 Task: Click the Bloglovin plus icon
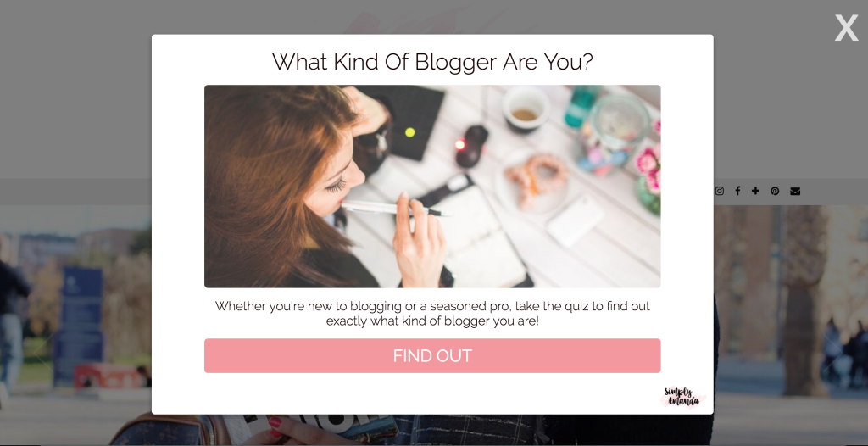pos(755,191)
